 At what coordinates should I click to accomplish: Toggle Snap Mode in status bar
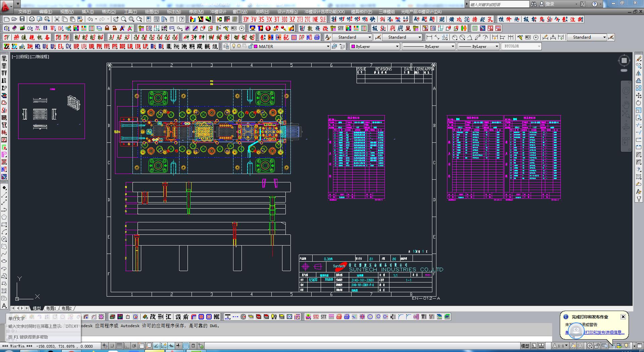click(112, 346)
